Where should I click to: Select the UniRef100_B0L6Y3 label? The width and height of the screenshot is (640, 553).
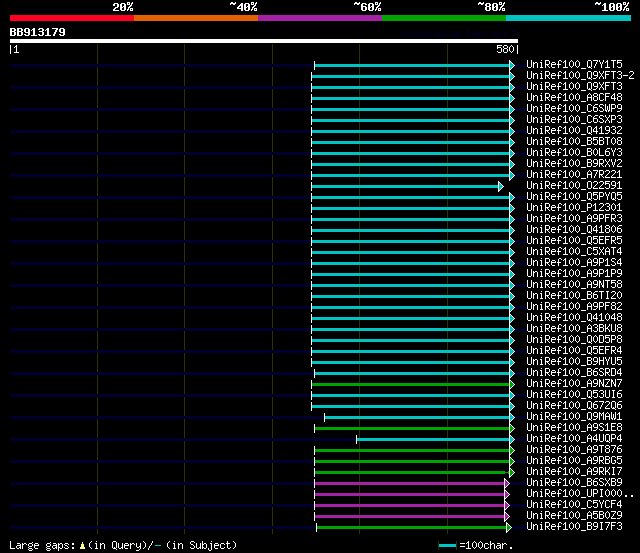pyautogui.click(x=574, y=153)
